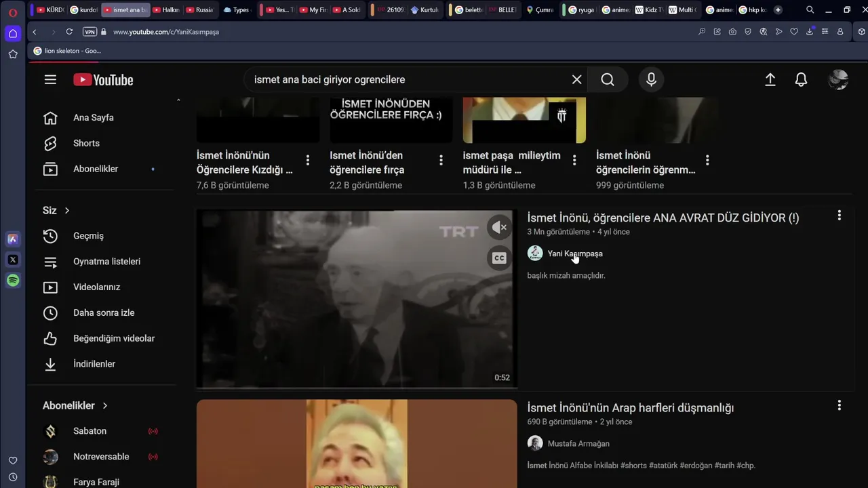Submit search with magnifier button
This screenshot has height=488, width=868.
click(x=608, y=80)
